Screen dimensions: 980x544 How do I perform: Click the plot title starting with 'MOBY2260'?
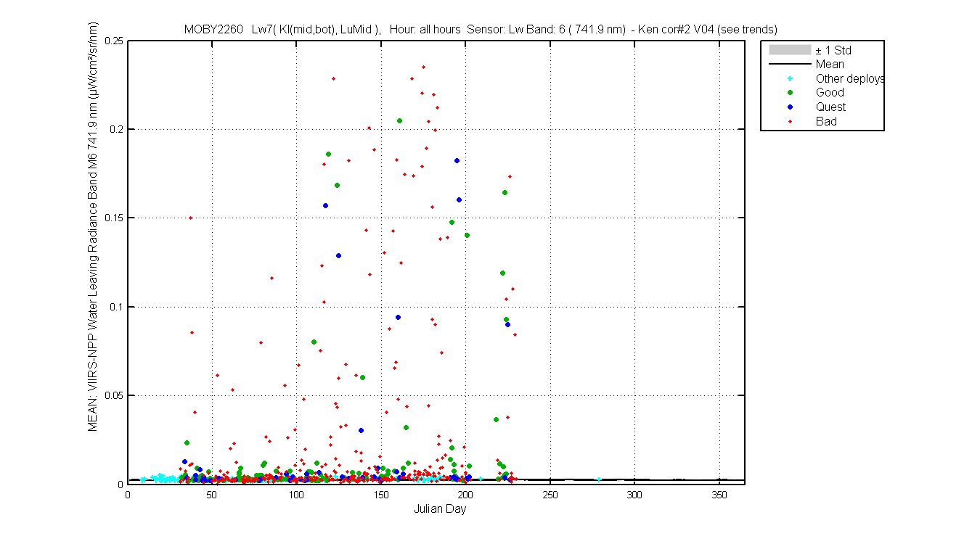pos(481,30)
